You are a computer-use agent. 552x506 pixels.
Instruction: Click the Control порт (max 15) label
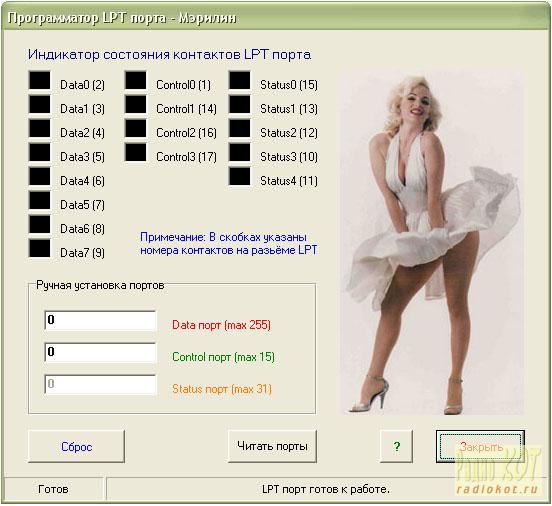tap(223, 357)
